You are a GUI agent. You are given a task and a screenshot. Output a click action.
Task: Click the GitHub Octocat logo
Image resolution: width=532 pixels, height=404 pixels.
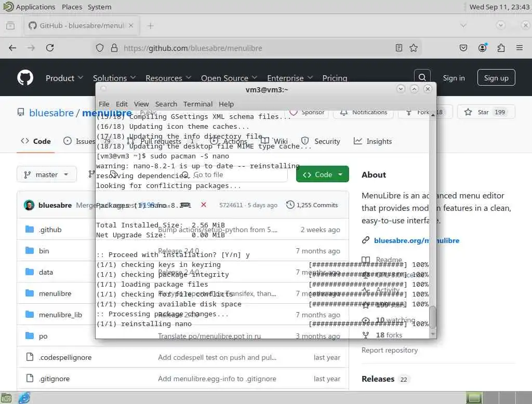[25, 78]
